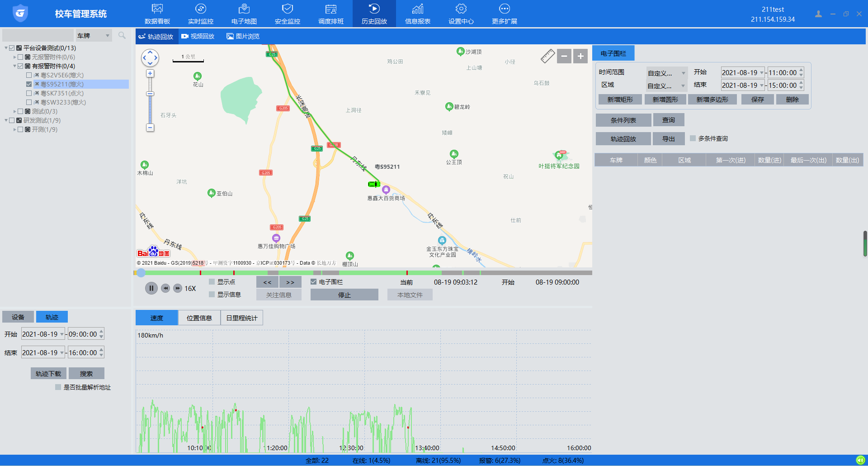
Task: Check the 粤SW3233 vehicle checkbox
Action: click(x=29, y=102)
